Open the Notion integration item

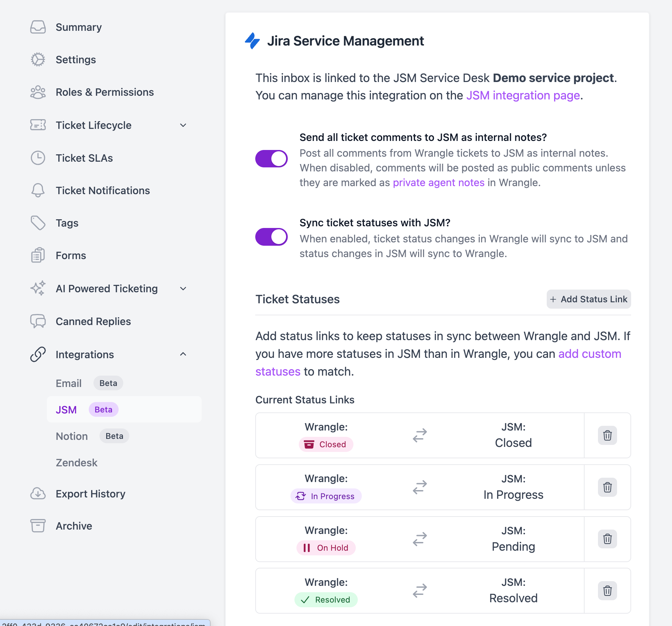coord(72,436)
